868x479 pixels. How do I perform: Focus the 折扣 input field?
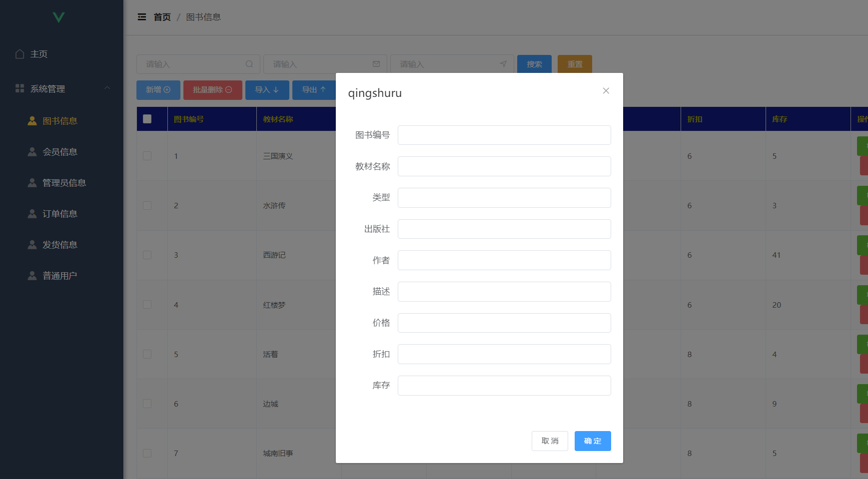tap(504, 354)
